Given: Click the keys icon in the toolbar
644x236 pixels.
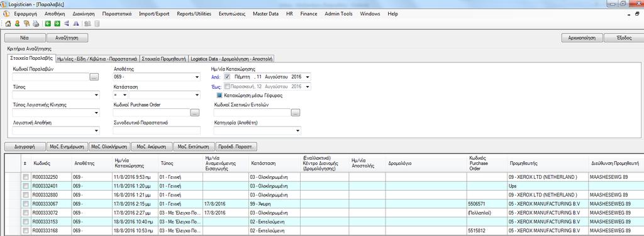Looking at the screenshot, I should (26, 23).
